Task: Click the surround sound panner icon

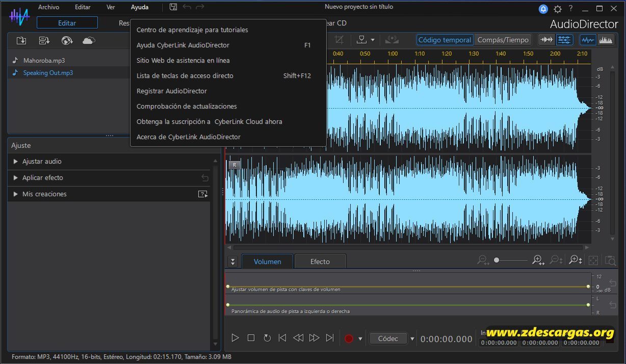Action: [392, 40]
